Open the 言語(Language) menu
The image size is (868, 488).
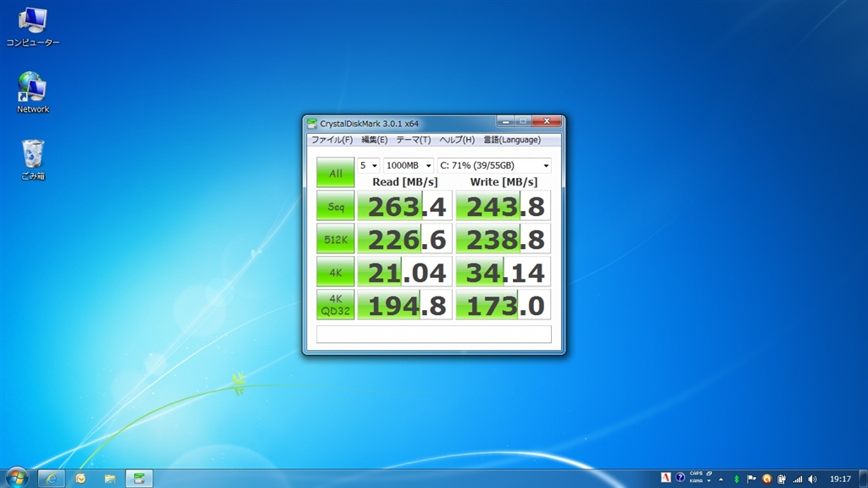pyautogui.click(x=511, y=140)
